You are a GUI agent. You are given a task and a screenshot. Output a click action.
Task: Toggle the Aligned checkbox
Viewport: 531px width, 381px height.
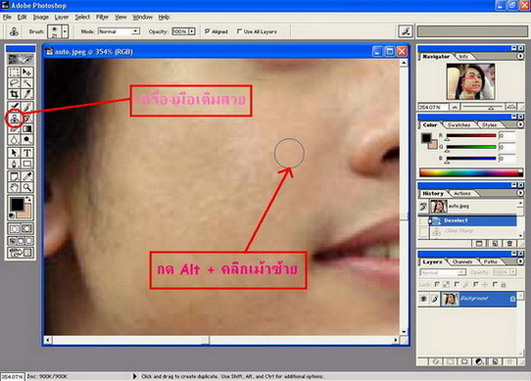207,31
